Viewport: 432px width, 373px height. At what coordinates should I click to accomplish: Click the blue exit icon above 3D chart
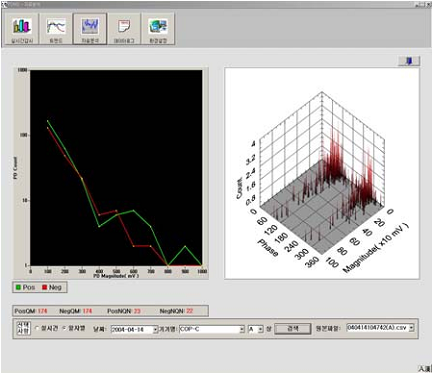[409, 61]
